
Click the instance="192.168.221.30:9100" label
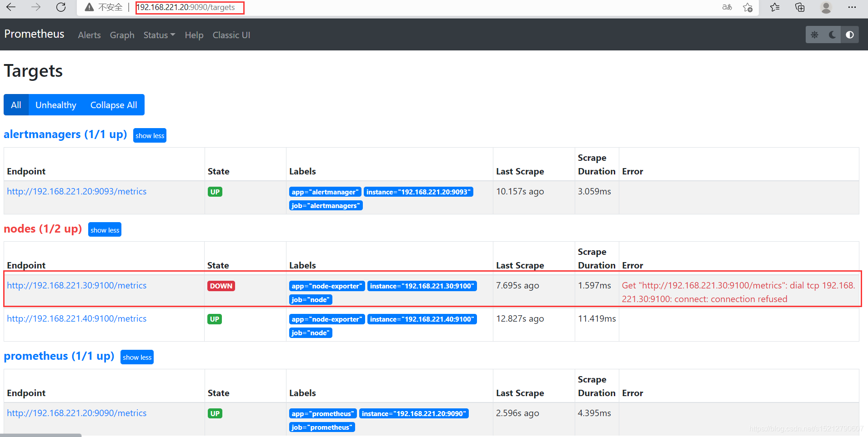click(x=422, y=286)
